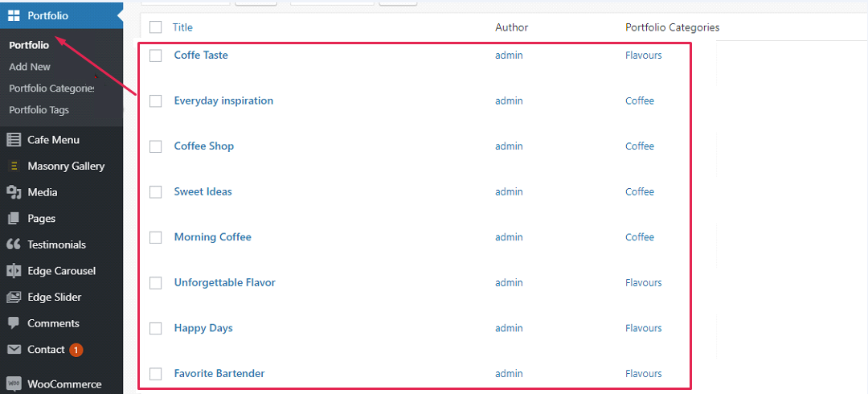Click the Contact notification badge
The width and height of the screenshot is (868, 394).
tap(76, 350)
